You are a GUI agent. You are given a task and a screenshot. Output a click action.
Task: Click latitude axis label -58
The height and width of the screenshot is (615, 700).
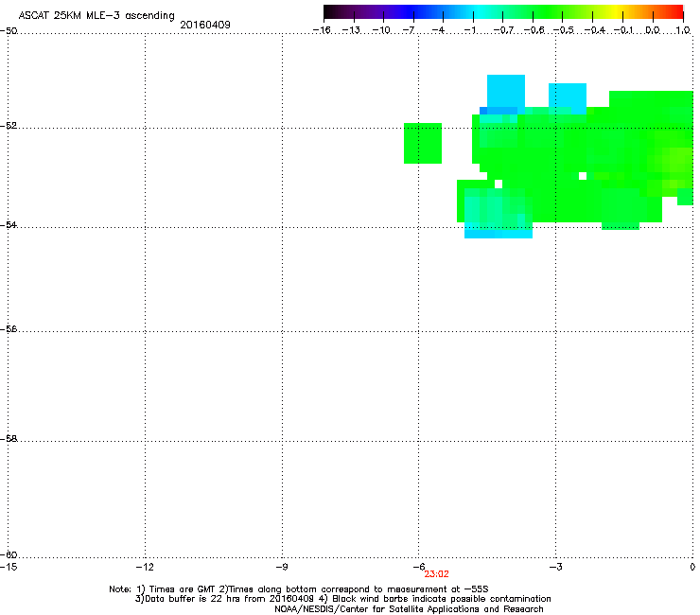[x=9, y=439]
